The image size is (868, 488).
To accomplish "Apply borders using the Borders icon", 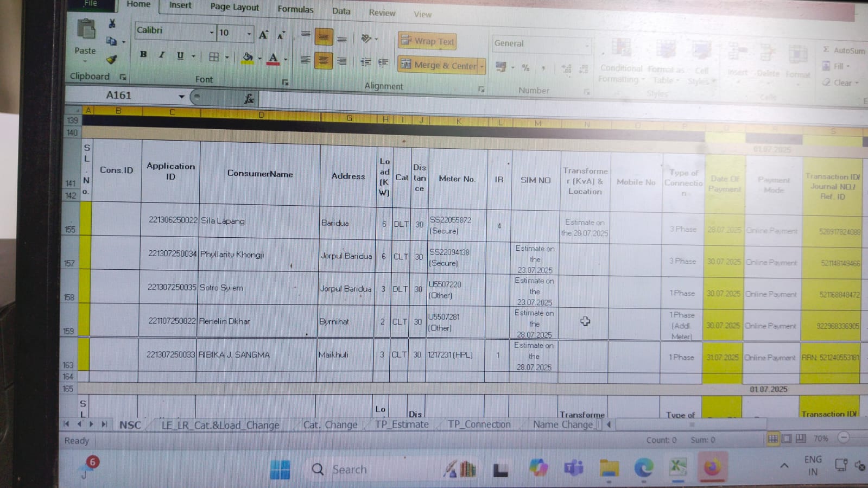I will pos(214,57).
